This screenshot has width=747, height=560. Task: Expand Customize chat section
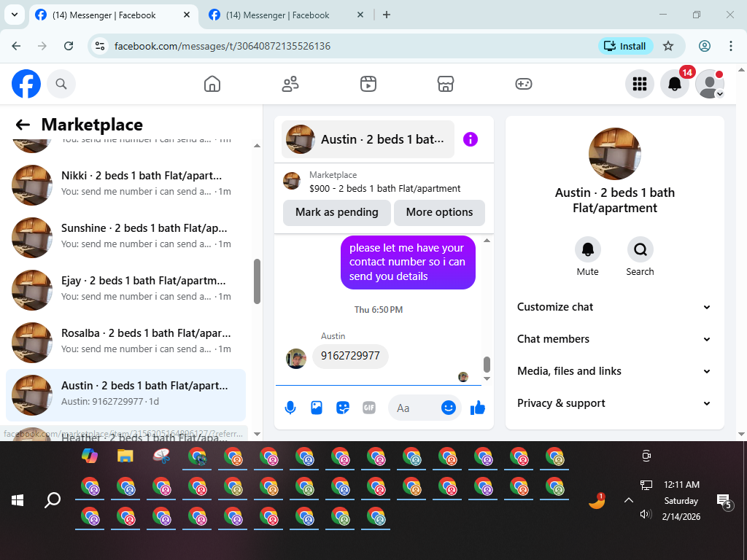point(614,307)
